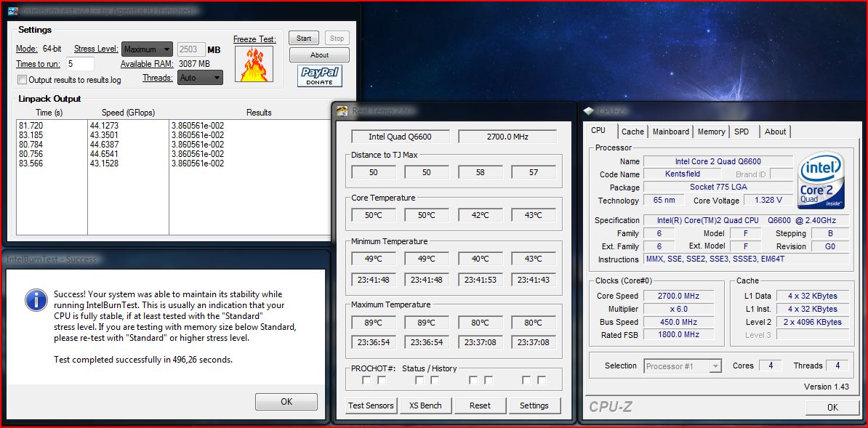This screenshot has width=868, height=428.
Task: Click the 2503 MB memory size field
Action: click(x=191, y=49)
